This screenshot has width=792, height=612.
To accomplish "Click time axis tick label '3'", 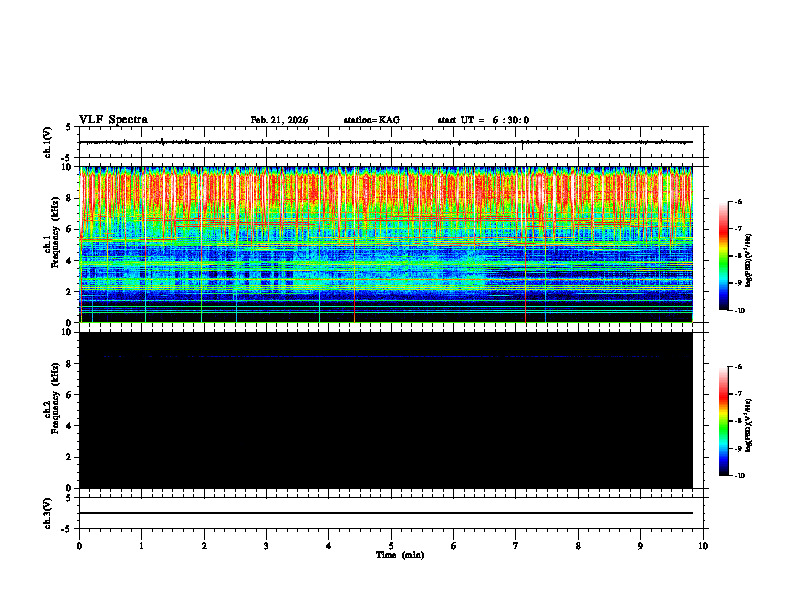I will pyautogui.click(x=266, y=546).
